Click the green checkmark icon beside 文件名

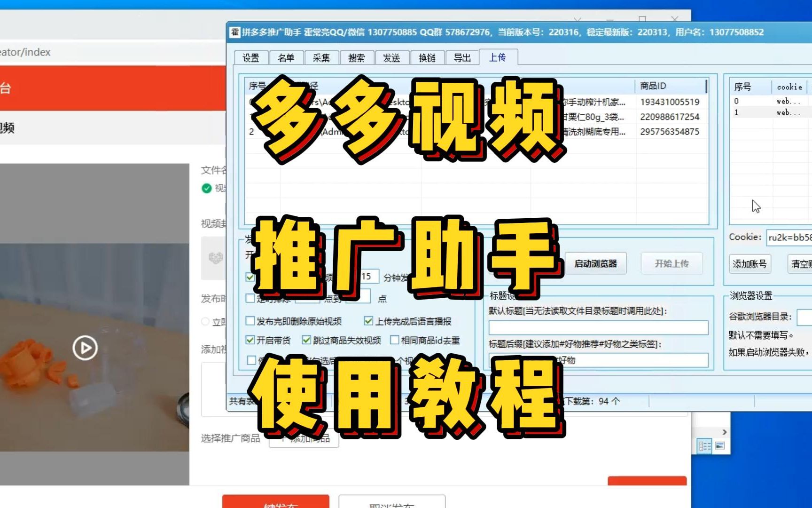tap(206, 187)
